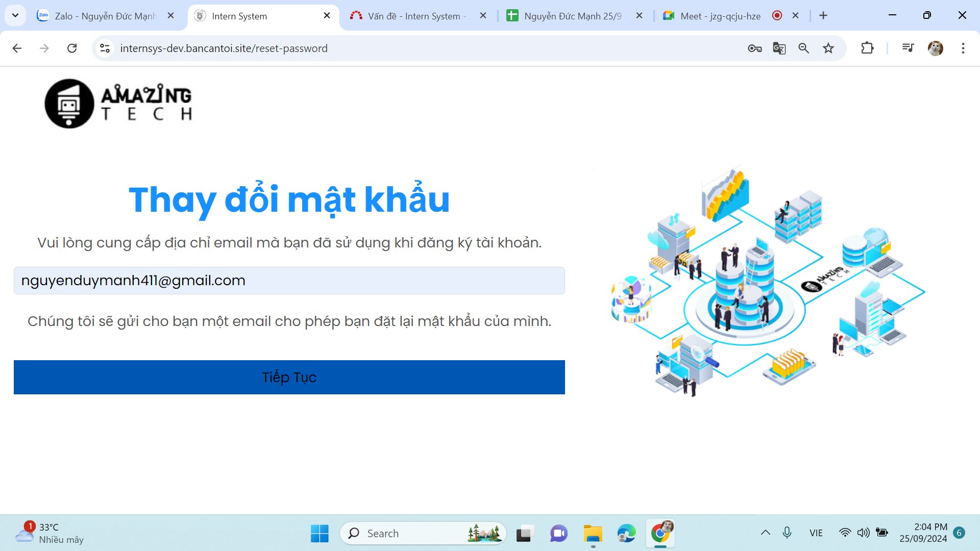Open File Explorer from the taskbar

click(x=593, y=534)
